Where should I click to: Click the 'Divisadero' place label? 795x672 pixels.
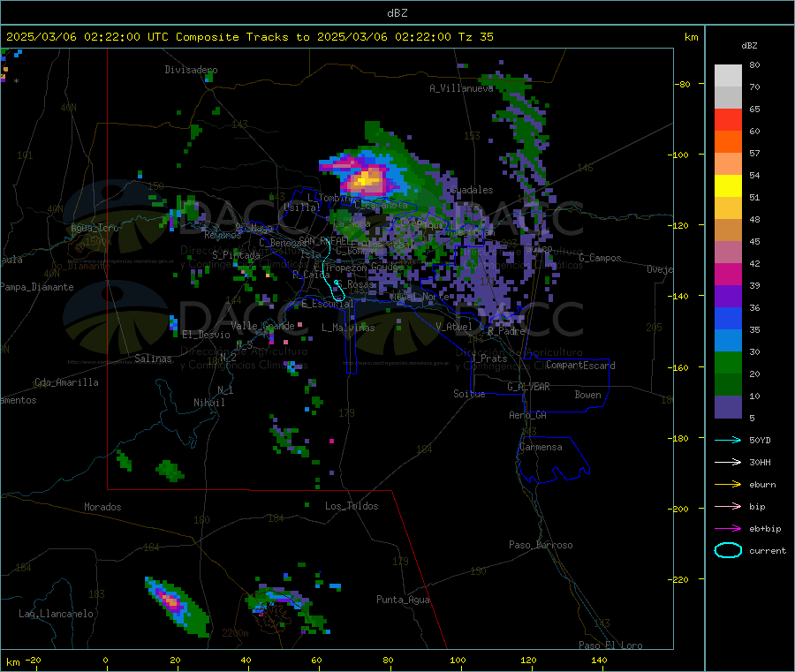click(191, 70)
